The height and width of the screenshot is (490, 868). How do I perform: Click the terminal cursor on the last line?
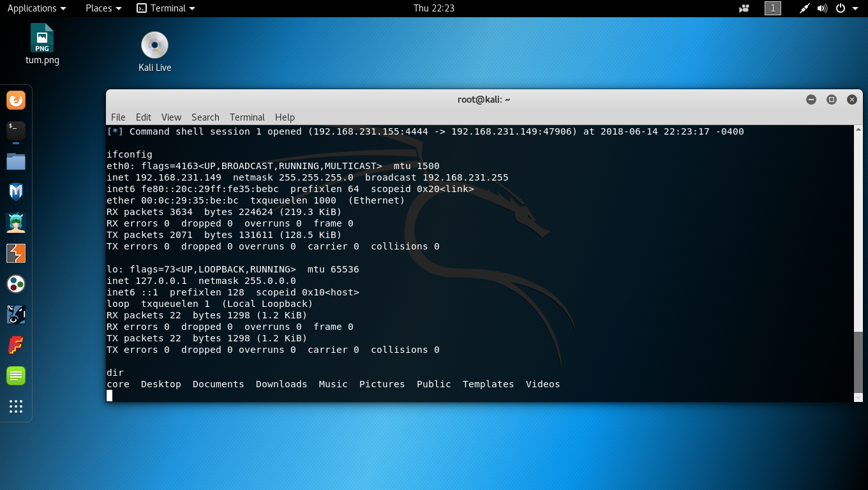[x=110, y=396]
